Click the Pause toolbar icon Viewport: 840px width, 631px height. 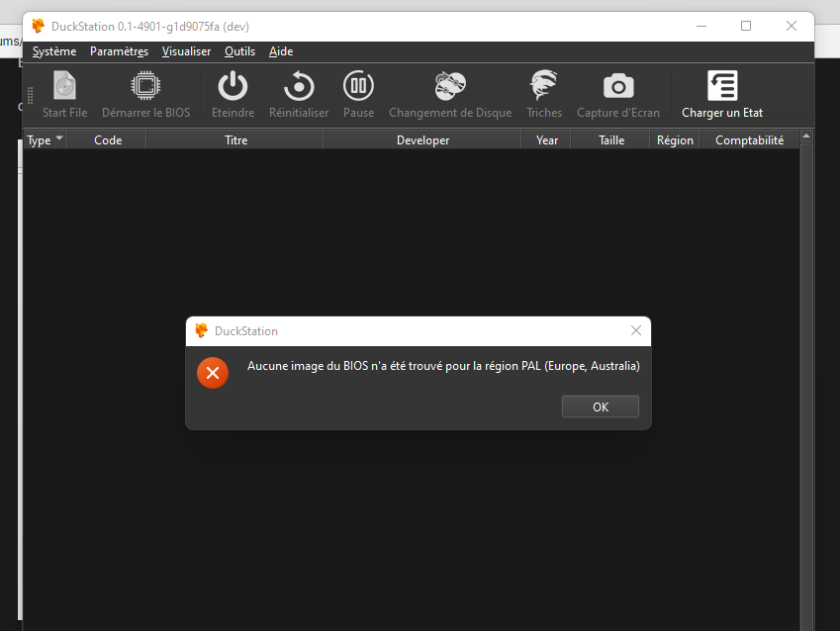click(358, 86)
